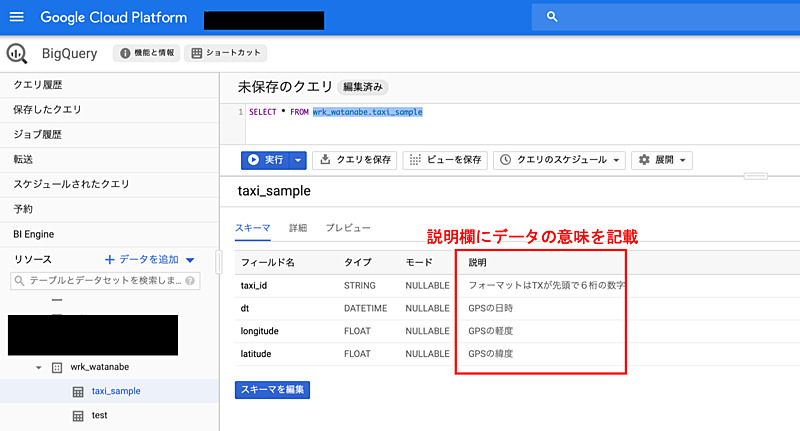Click the plus icon for データを追加

tap(109, 260)
